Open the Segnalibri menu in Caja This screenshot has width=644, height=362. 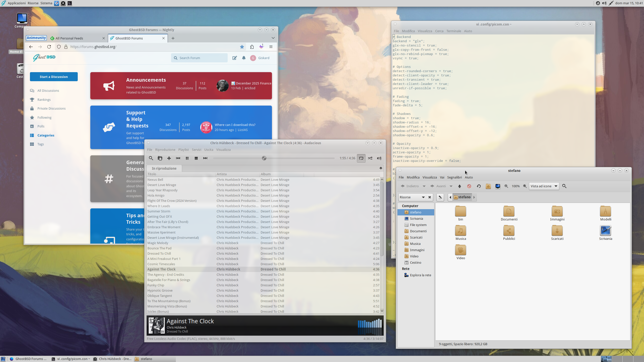[x=454, y=177]
